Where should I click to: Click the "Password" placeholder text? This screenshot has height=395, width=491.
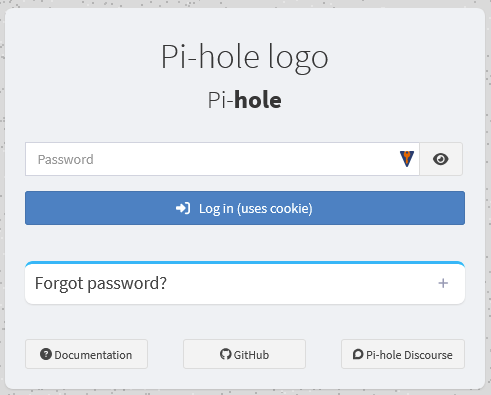coord(66,159)
